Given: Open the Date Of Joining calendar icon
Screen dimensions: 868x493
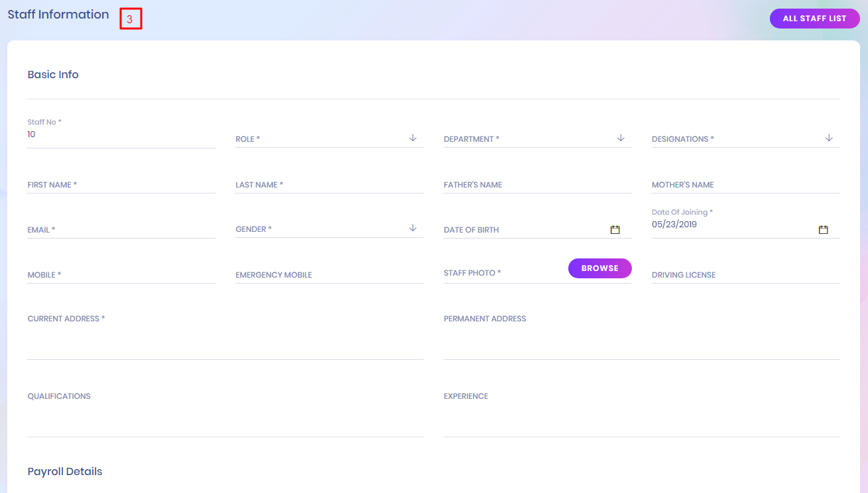Looking at the screenshot, I should (823, 230).
